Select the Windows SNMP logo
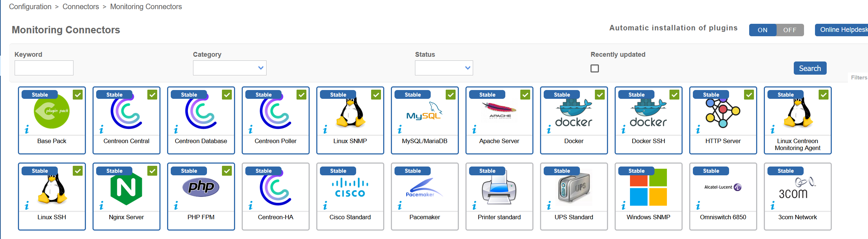The height and width of the screenshot is (239, 868). tap(648, 187)
